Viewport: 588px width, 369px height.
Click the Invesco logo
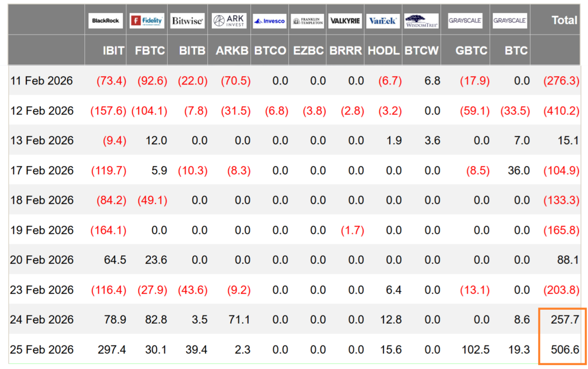pyautogui.click(x=269, y=21)
